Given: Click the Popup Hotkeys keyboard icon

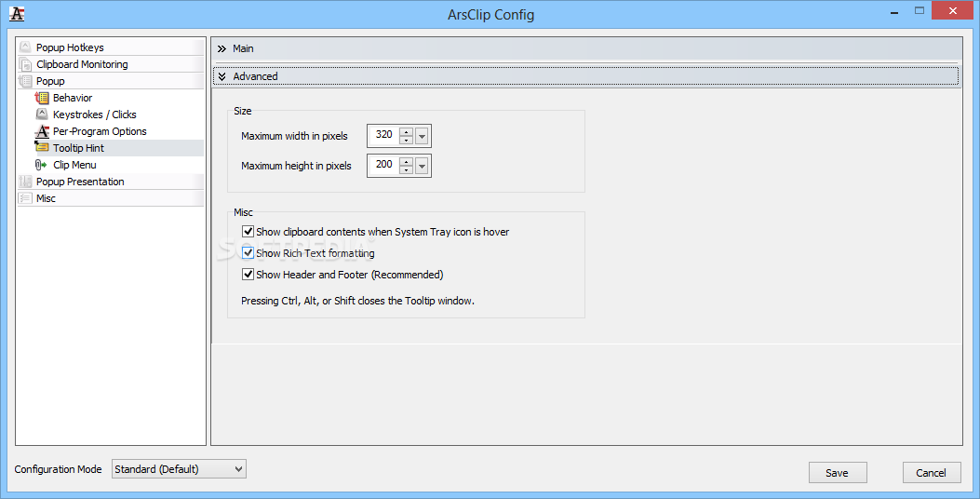Looking at the screenshot, I should [x=25, y=47].
